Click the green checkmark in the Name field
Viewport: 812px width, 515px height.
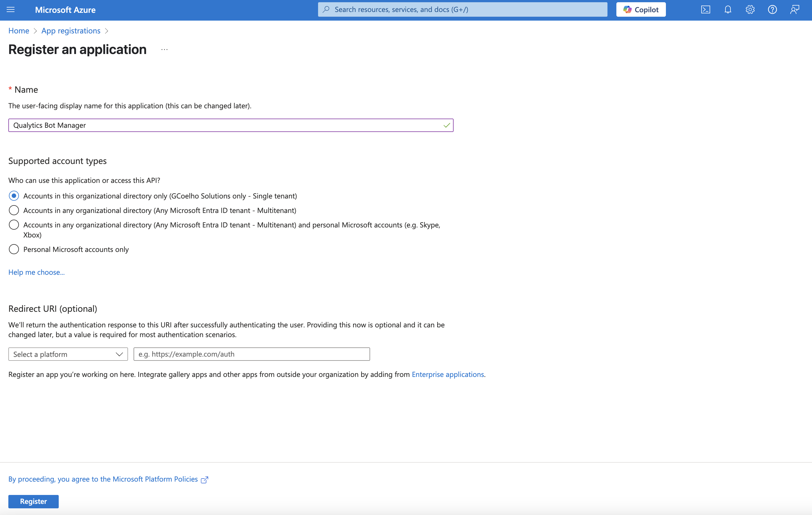point(446,126)
